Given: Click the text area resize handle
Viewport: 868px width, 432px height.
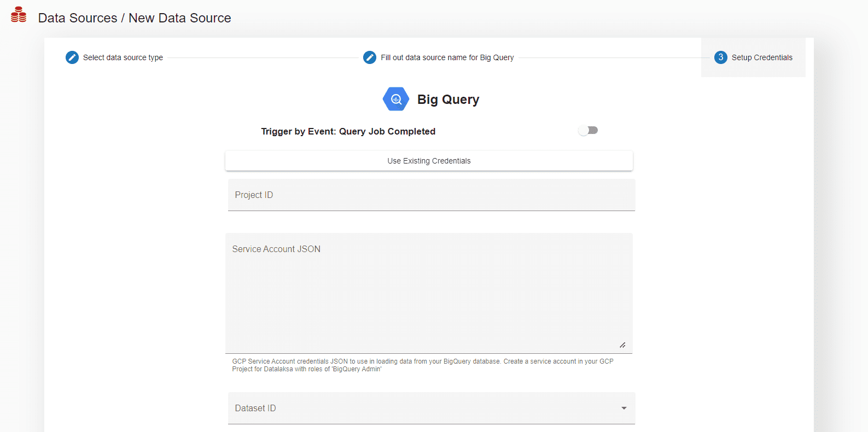Looking at the screenshot, I should 622,345.
